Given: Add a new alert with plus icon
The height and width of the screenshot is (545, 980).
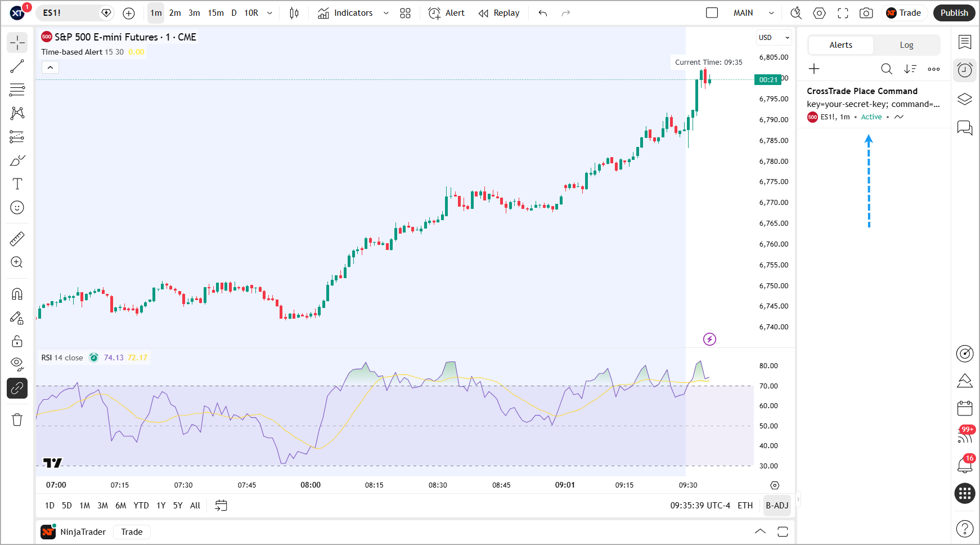Looking at the screenshot, I should [814, 69].
